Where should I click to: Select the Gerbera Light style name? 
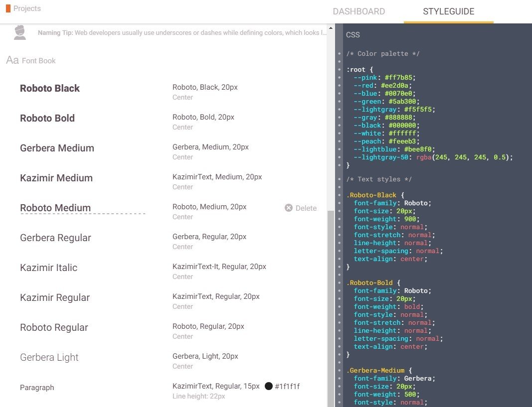coord(49,357)
